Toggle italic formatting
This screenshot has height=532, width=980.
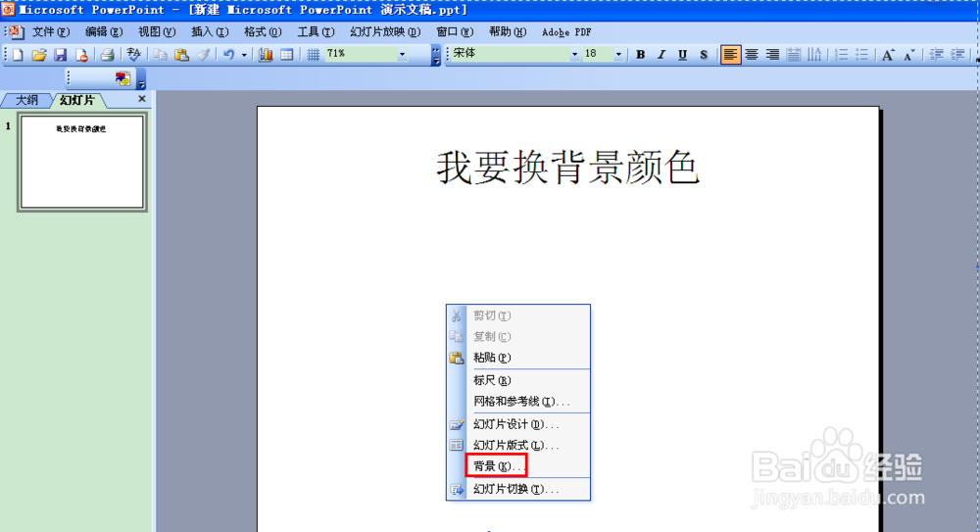coord(661,55)
